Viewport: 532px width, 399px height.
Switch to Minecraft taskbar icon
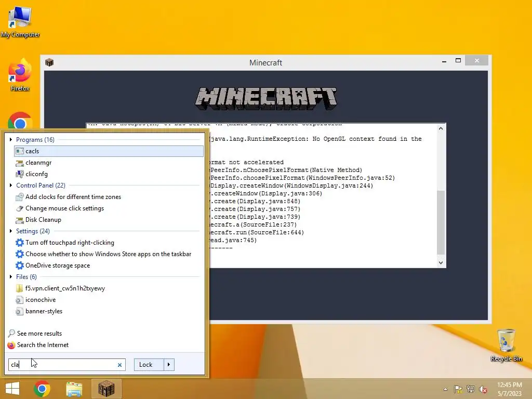[x=106, y=389]
